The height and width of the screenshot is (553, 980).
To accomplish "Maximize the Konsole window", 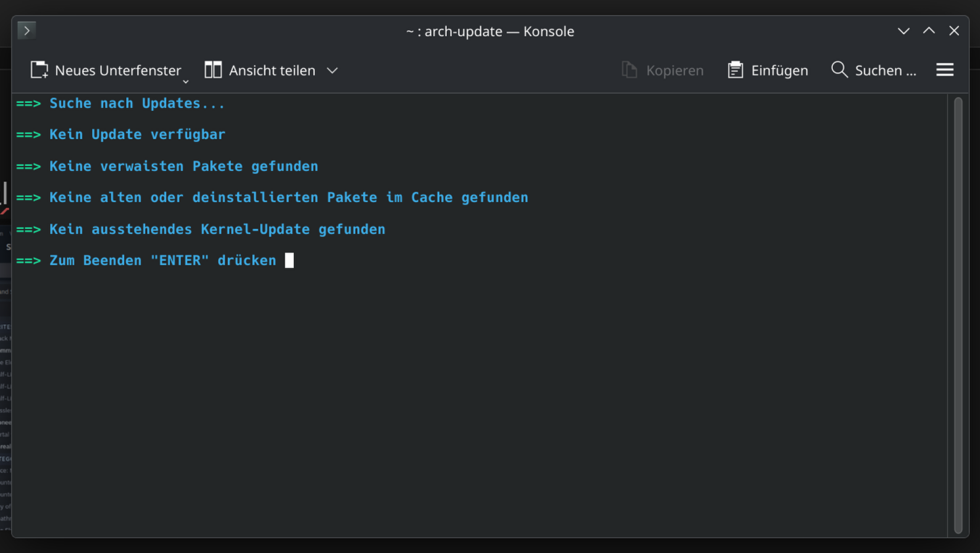I will tap(929, 30).
